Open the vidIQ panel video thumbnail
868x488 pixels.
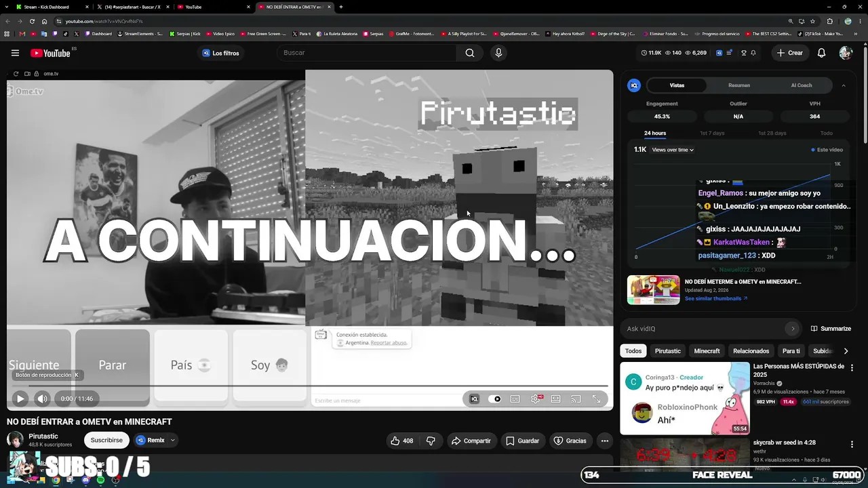tap(653, 289)
